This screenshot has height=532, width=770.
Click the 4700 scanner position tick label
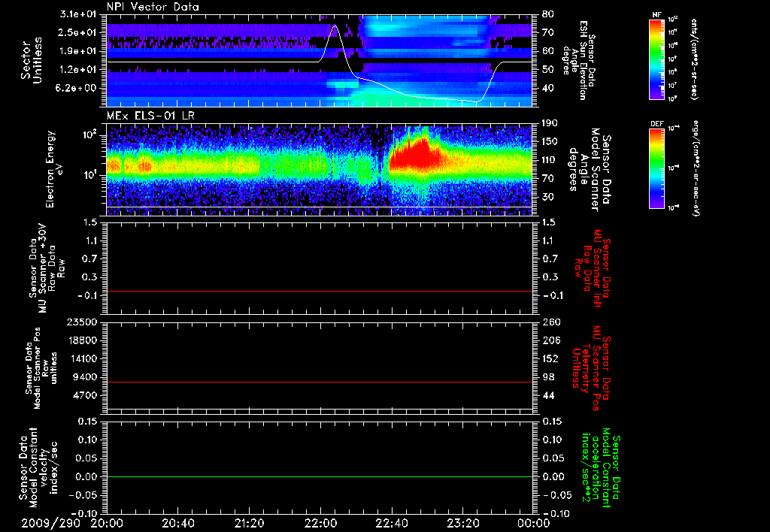click(85, 395)
